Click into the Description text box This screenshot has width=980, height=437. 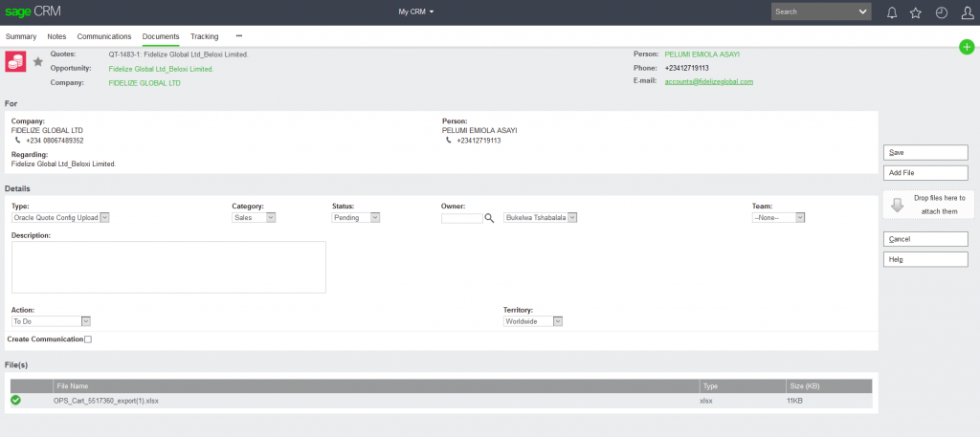point(168,267)
